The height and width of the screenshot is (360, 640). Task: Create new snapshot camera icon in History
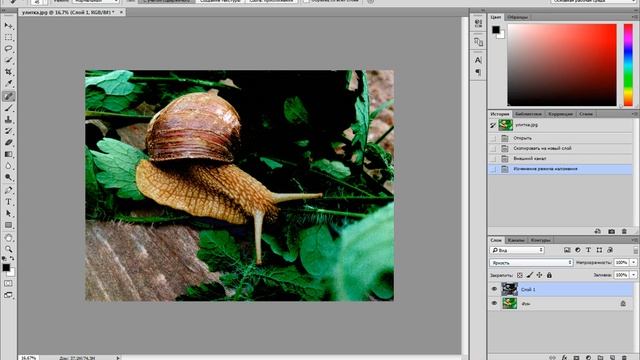coord(611,231)
